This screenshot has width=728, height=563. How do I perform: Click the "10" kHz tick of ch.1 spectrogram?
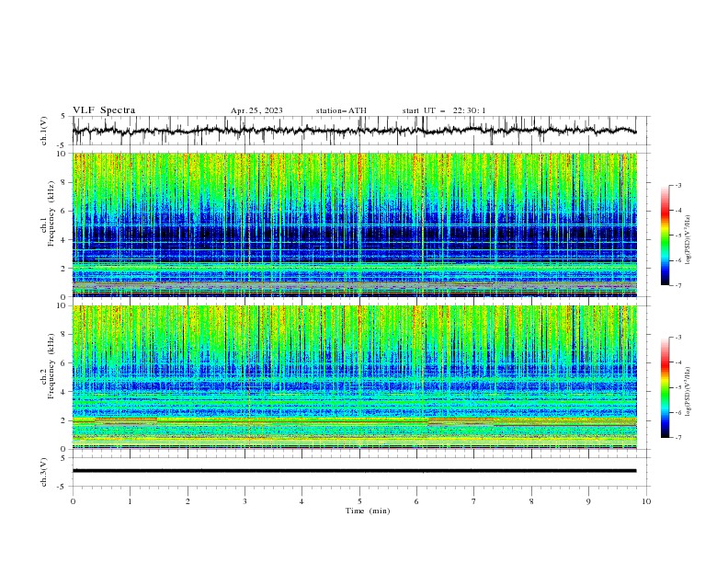[x=63, y=154]
